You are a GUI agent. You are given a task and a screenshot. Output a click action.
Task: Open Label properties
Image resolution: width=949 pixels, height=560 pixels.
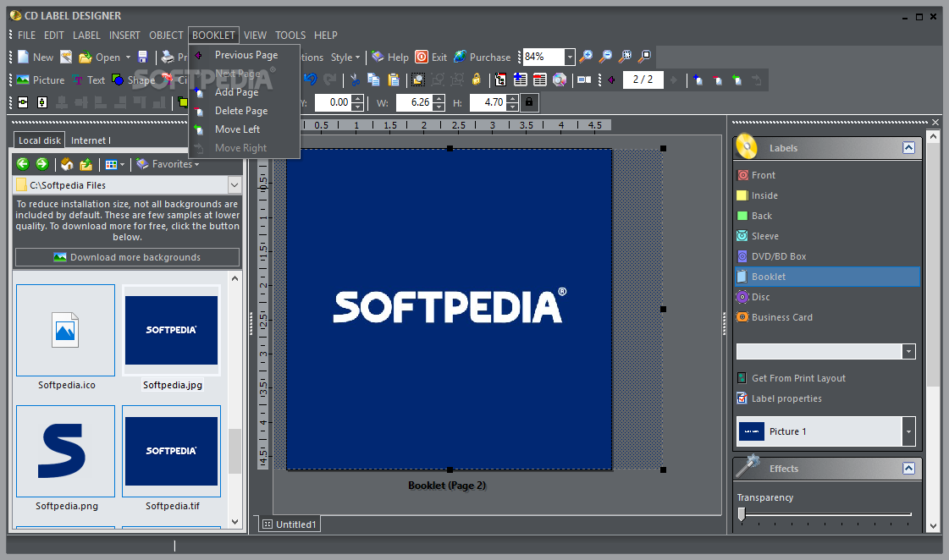tap(780, 398)
